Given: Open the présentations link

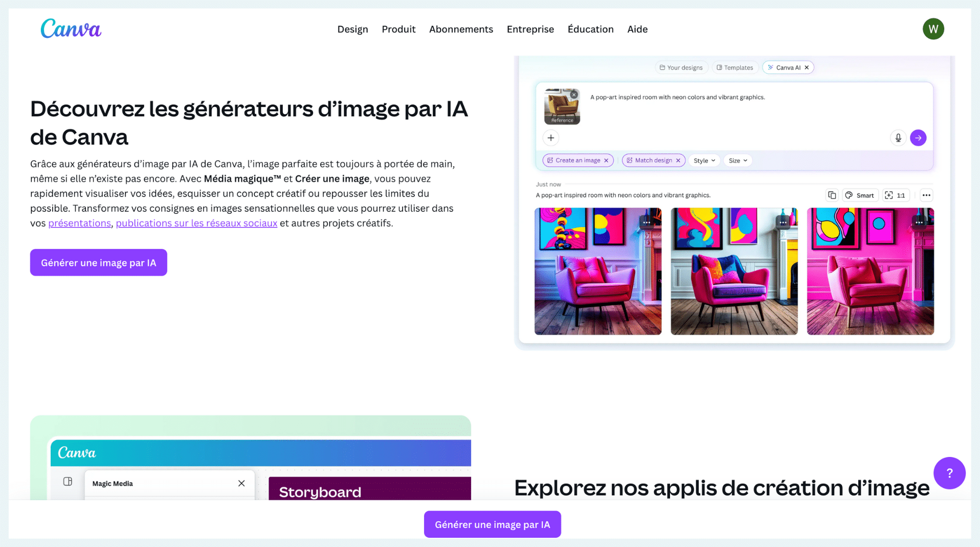Looking at the screenshot, I should (x=79, y=223).
